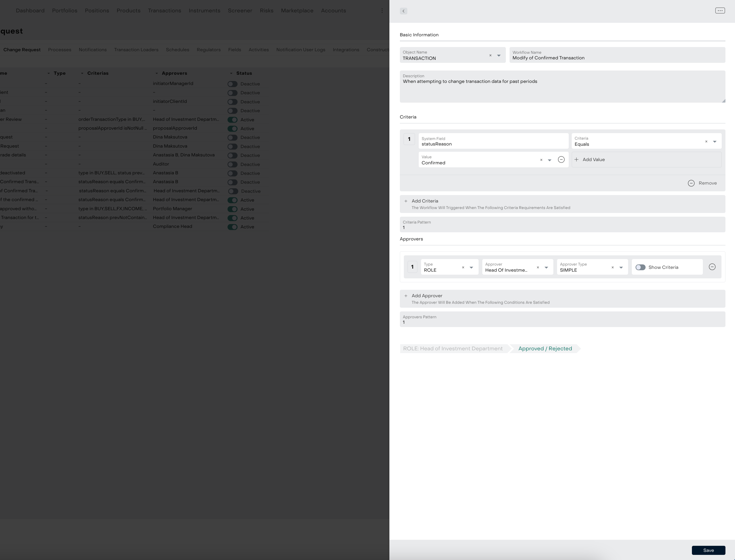Click the Workflow Name input field

coord(617,58)
